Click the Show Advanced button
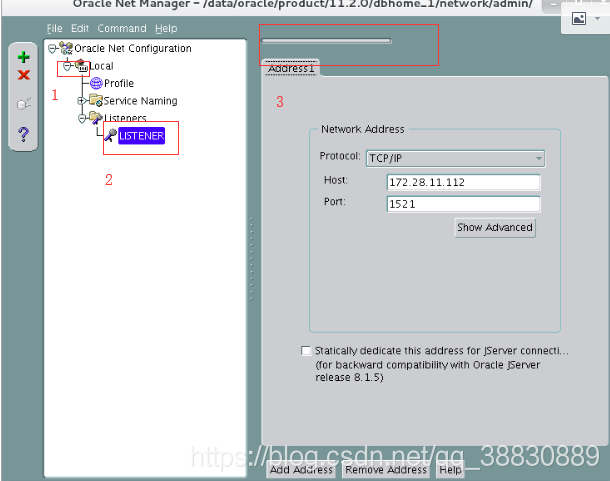Screen dimensions: 610x481 (x=495, y=228)
